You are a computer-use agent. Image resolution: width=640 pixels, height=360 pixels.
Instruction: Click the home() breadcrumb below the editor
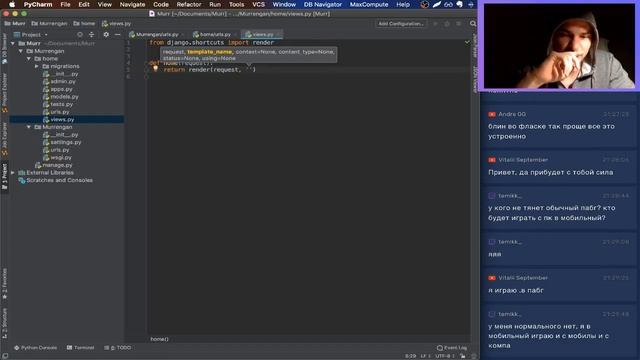tap(159, 339)
